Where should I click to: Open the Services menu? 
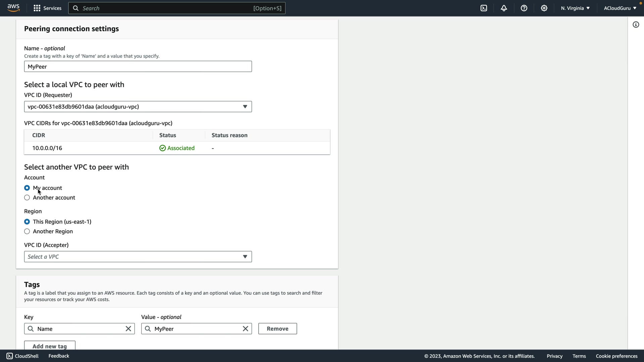coord(47,8)
